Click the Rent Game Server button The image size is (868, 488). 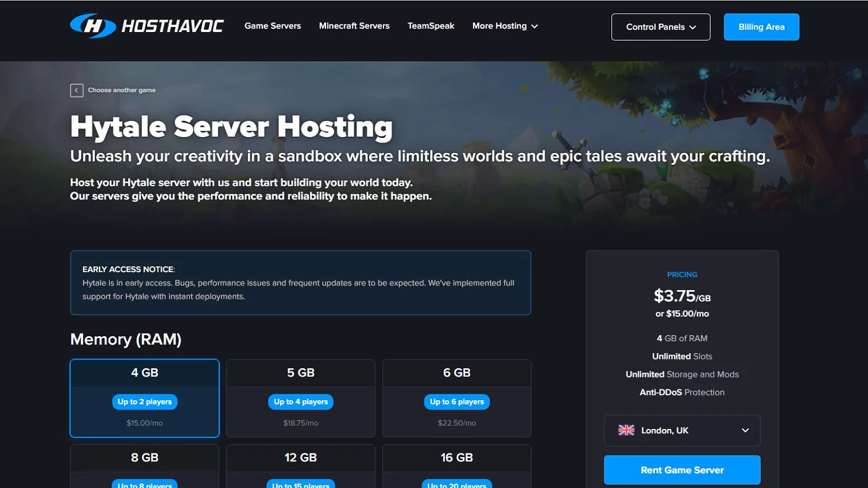(682, 470)
